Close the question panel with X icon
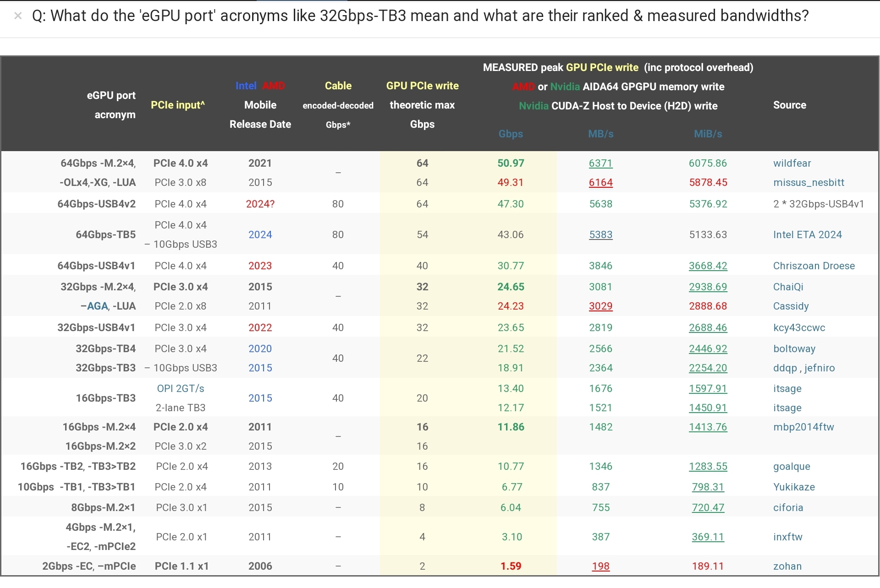Image resolution: width=880 pixels, height=588 pixels. pyautogui.click(x=18, y=16)
